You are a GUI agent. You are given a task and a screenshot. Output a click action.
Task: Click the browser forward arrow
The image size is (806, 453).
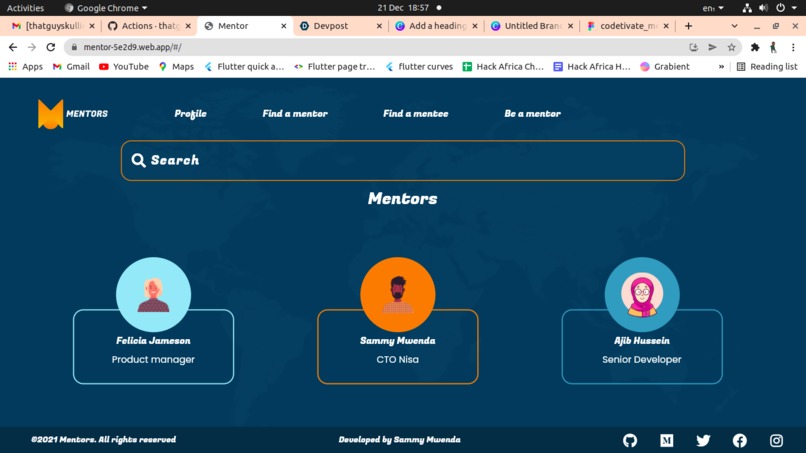coord(32,47)
